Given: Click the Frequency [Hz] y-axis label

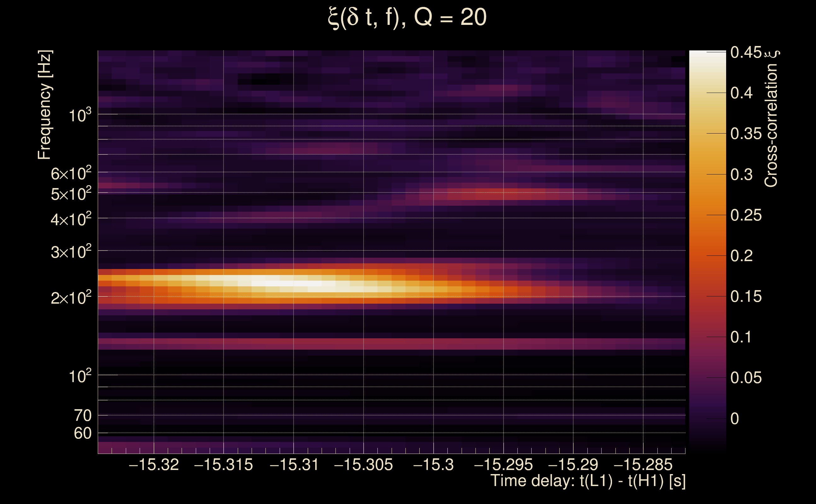Looking at the screenshot, I should click(x=45, y=105).
